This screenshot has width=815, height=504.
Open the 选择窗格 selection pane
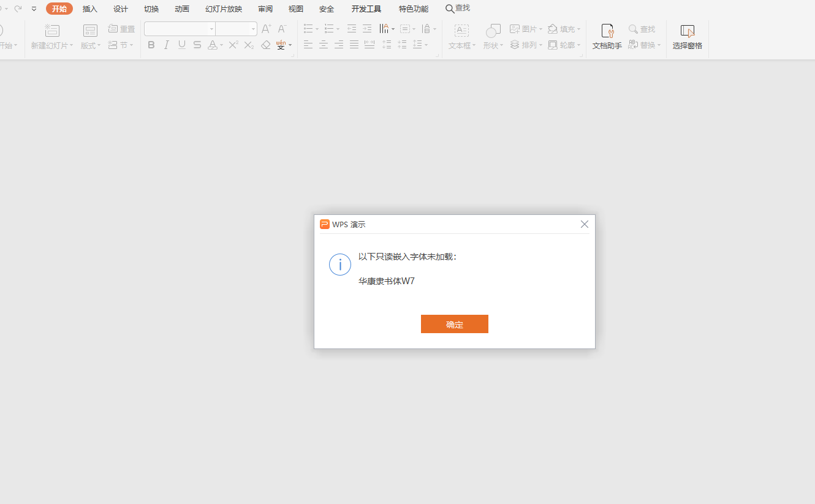coord(688,37)
